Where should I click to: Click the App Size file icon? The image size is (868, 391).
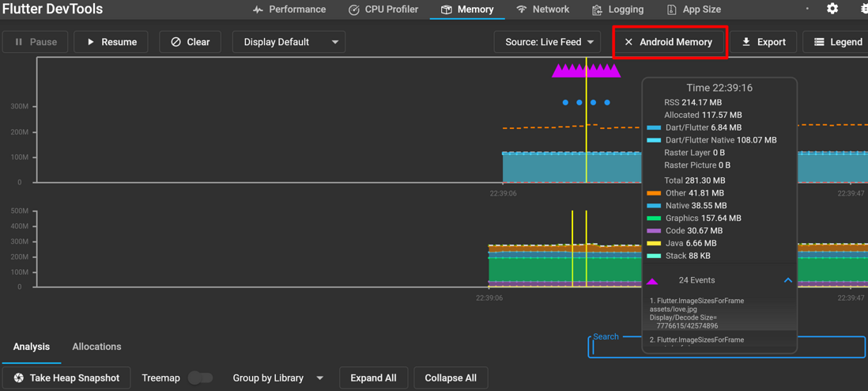click(x=671, y=9)
